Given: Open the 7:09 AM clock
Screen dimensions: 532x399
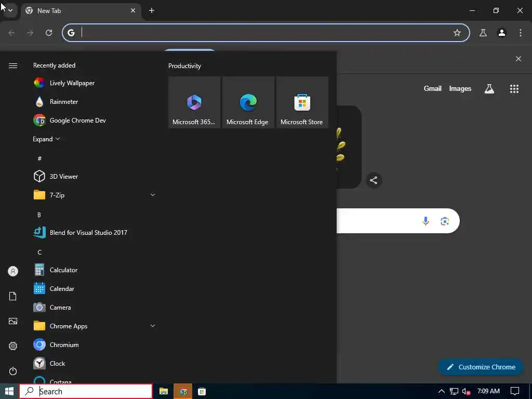Looking at the screenshot, I should (488, 391).
